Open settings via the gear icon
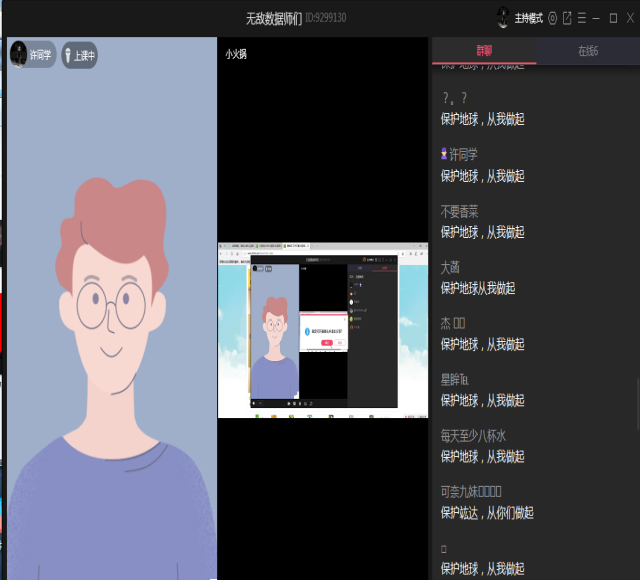640x580 pixels. 552,18
